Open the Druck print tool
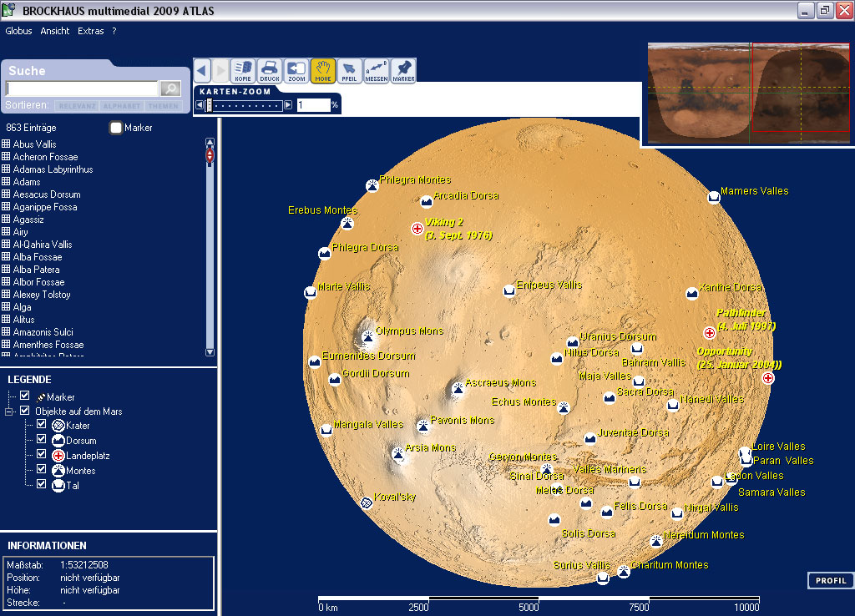The width and height of the screenshot is (855, 616). 270,70
